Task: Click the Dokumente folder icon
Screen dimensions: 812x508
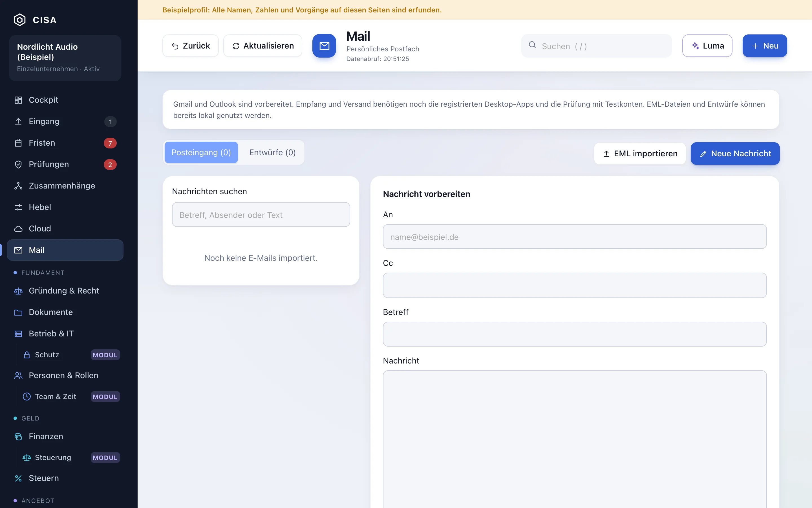Action: [18, 312]
